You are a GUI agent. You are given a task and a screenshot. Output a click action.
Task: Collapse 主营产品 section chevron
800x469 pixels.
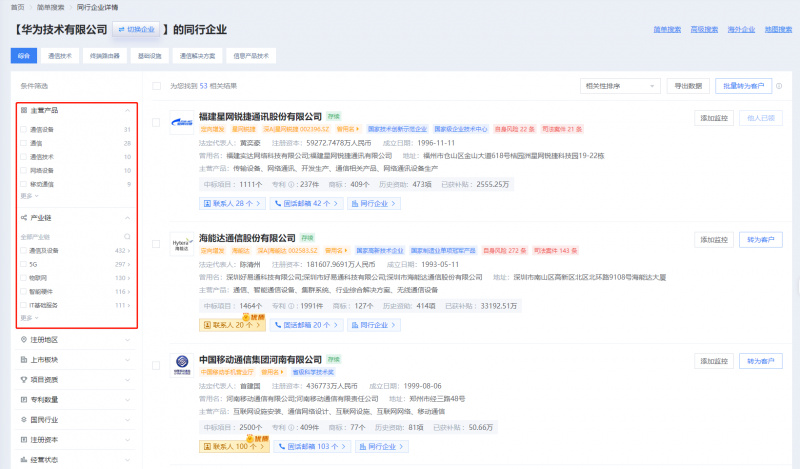pyautogui.click(x=128, y=110)
